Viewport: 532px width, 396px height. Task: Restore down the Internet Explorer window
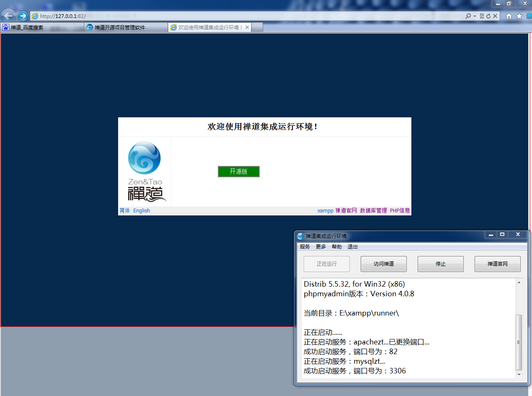click(509, 3)
